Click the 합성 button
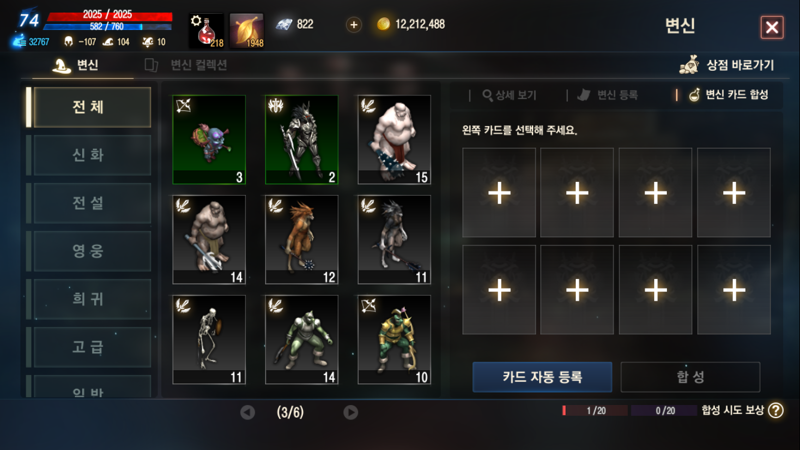Viewport: 800px width, 450px height. [690, 377]
